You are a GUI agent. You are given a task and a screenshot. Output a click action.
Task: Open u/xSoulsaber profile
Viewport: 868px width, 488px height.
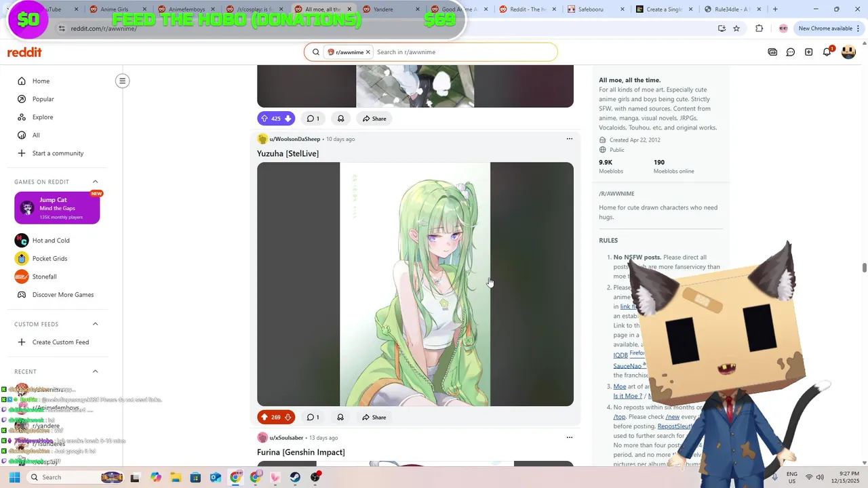tap(286, 438)
